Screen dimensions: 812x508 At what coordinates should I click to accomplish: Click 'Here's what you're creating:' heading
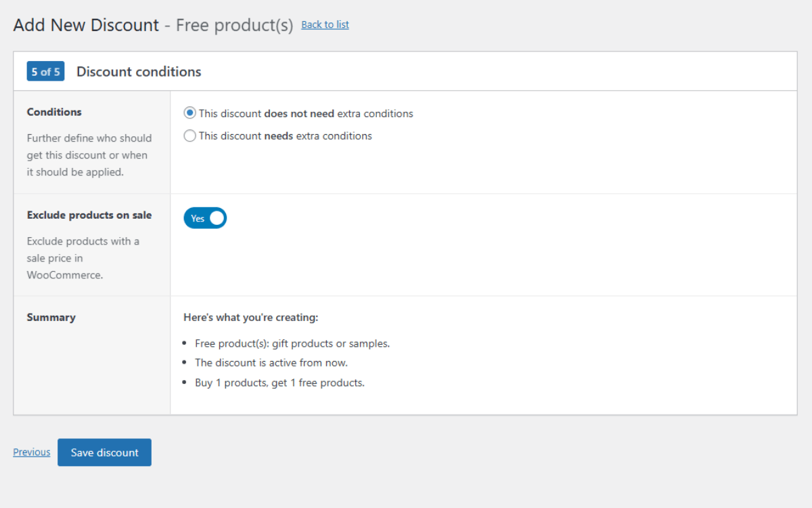[250, 317]
